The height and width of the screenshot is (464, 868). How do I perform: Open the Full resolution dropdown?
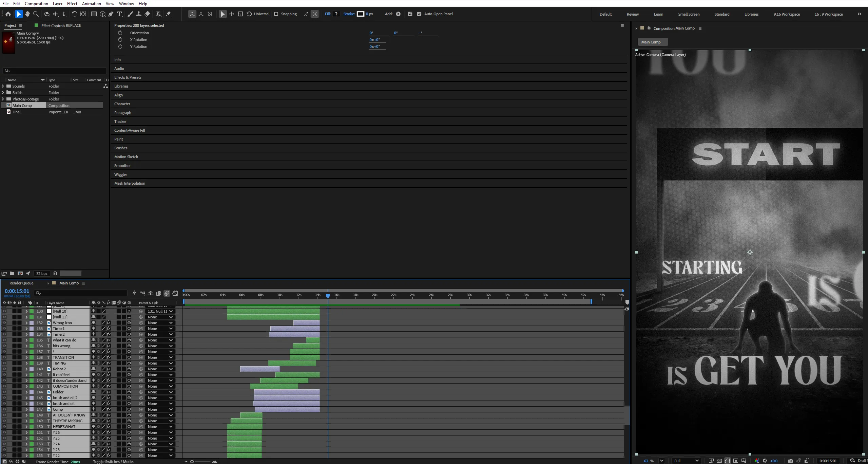pos(686,461)
